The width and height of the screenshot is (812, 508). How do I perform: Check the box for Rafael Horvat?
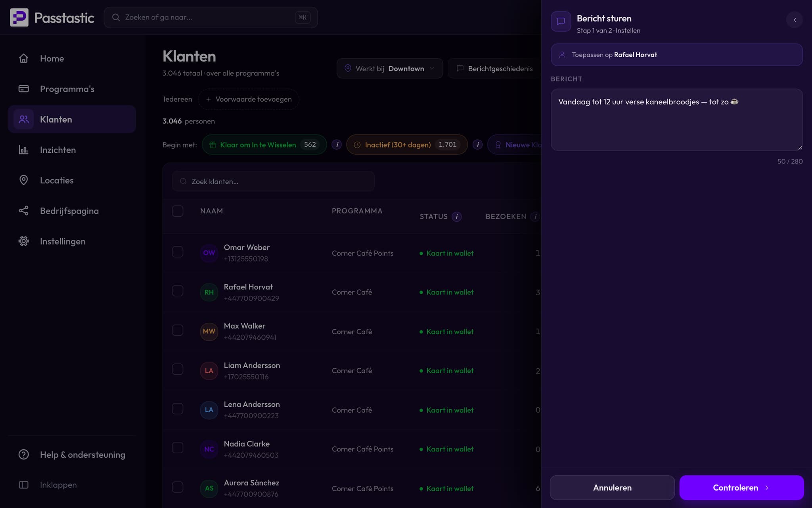[x=178, y=291]
